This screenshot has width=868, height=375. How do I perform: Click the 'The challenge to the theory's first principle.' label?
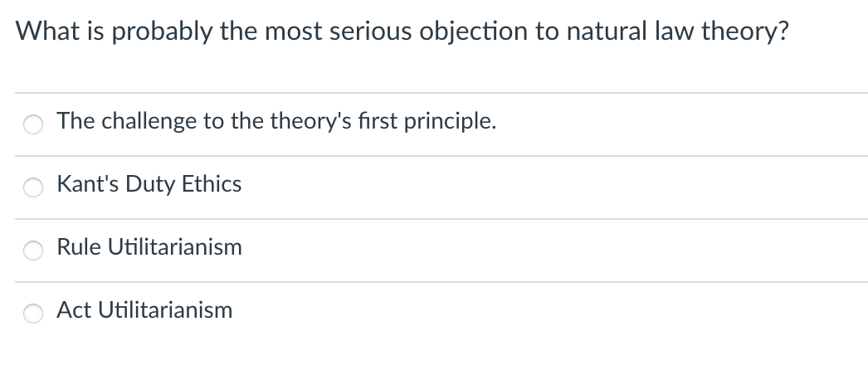[x=276, y=121]
